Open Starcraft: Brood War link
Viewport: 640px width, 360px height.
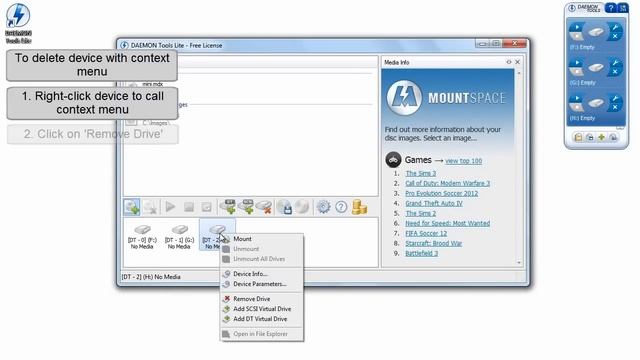[433, 243]
